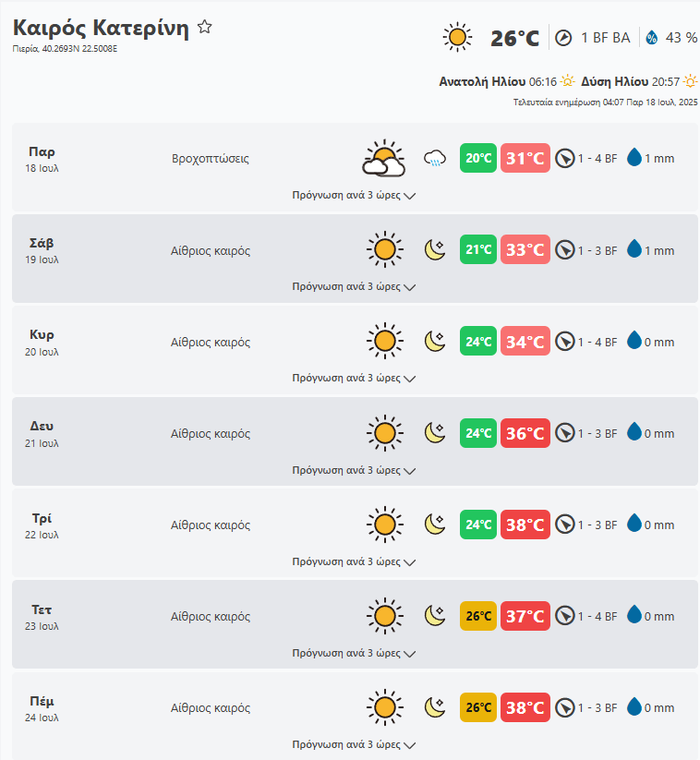The image size is (700, 760).
Task: Click the rain cloud night icon for Παρ
Action: 434,159
